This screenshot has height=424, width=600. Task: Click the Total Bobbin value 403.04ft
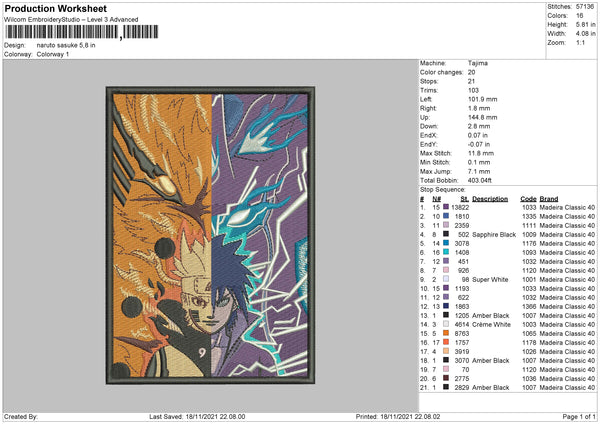coord(479,181)
